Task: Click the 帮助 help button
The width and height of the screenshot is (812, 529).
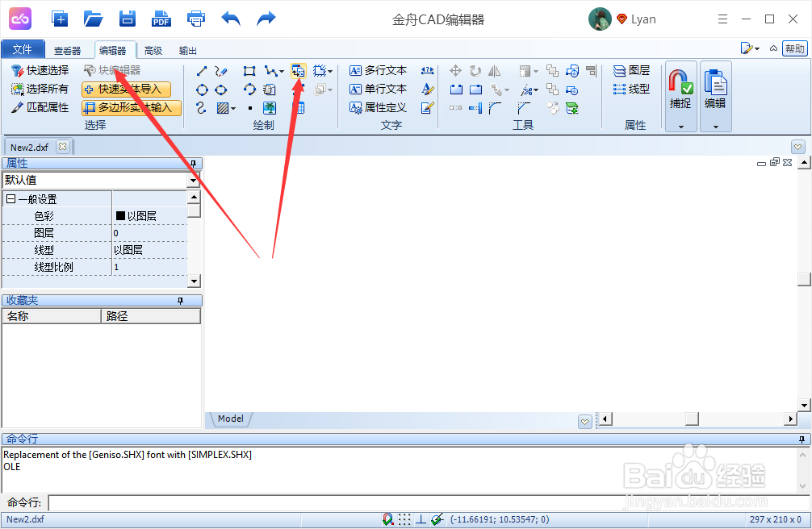Action: [794, 48]
